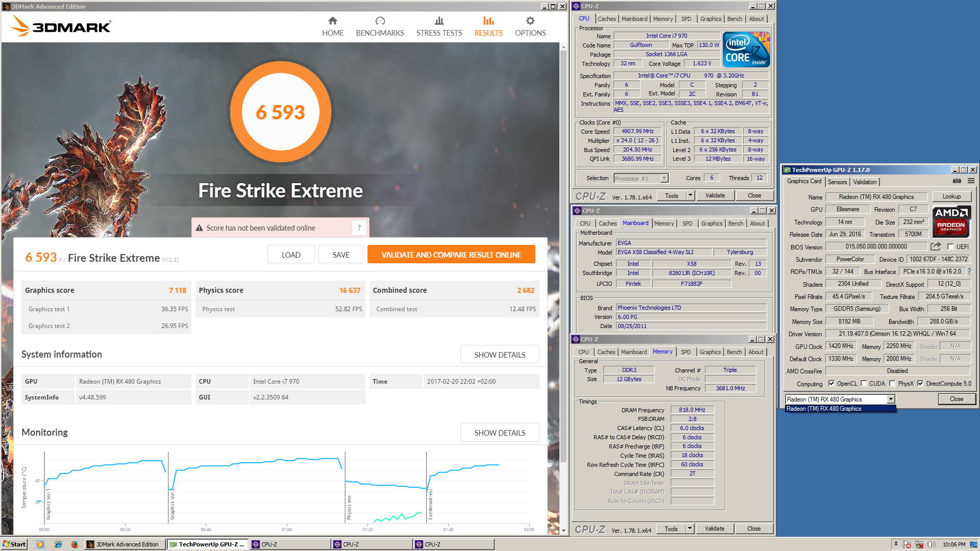Click the 3DMark scrollbar up arrow
Viewport: 980px width, 551px height.
563,46
